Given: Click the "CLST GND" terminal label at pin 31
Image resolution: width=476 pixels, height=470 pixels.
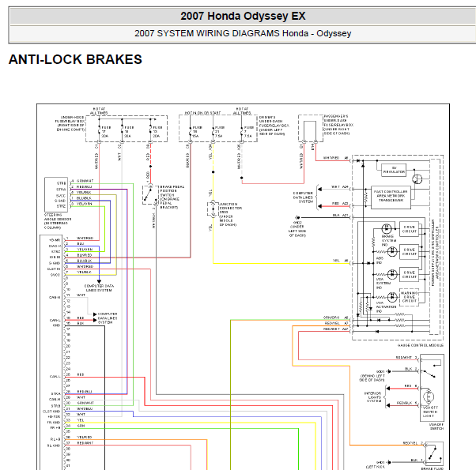Looking at the screenshot, I should pyautogui.click(x=51, y=412).
